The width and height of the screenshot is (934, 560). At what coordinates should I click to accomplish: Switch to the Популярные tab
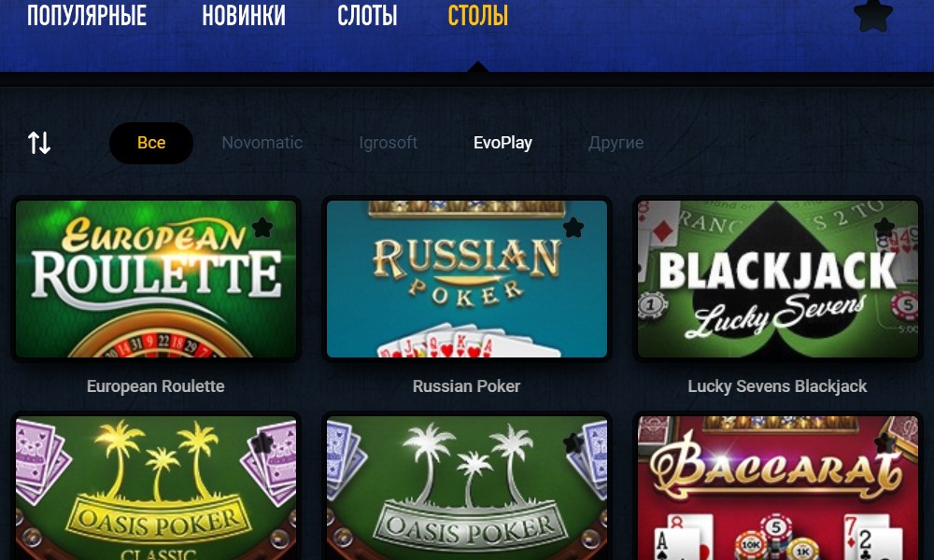click(x=87, y=16)
